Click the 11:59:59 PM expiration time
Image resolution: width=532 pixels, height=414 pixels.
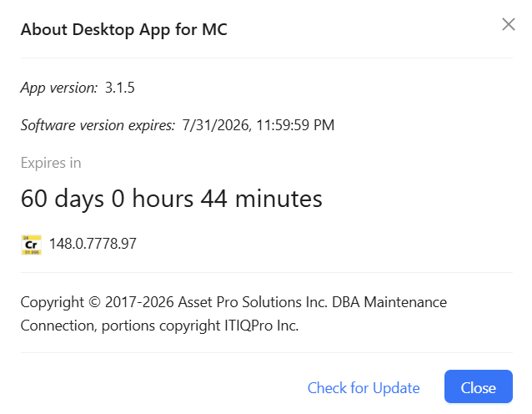[295, 125]
